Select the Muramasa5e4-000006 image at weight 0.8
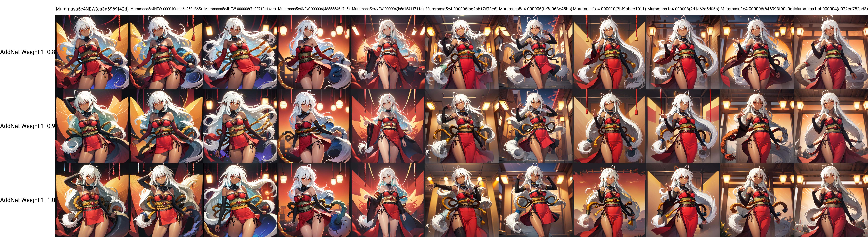 click(x=535, y=52)
